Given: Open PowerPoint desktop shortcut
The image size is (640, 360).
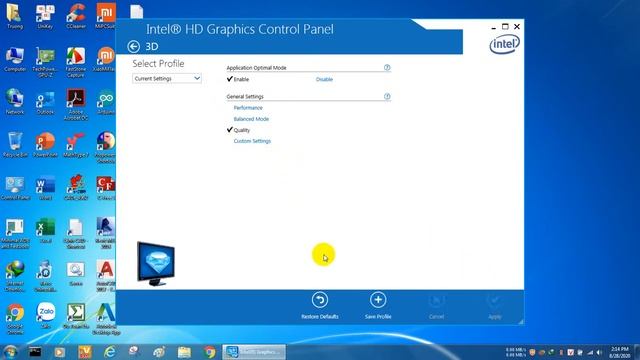Looking at the screenshot, I should click(45, 145).
